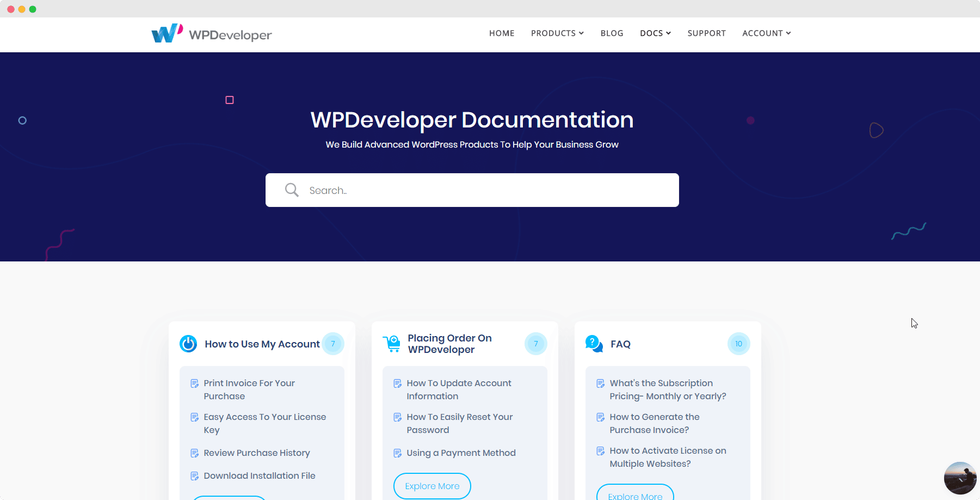980x500 pixels.
Task: Select SUPPORT in the navigation bar
Action: [706, 33]
